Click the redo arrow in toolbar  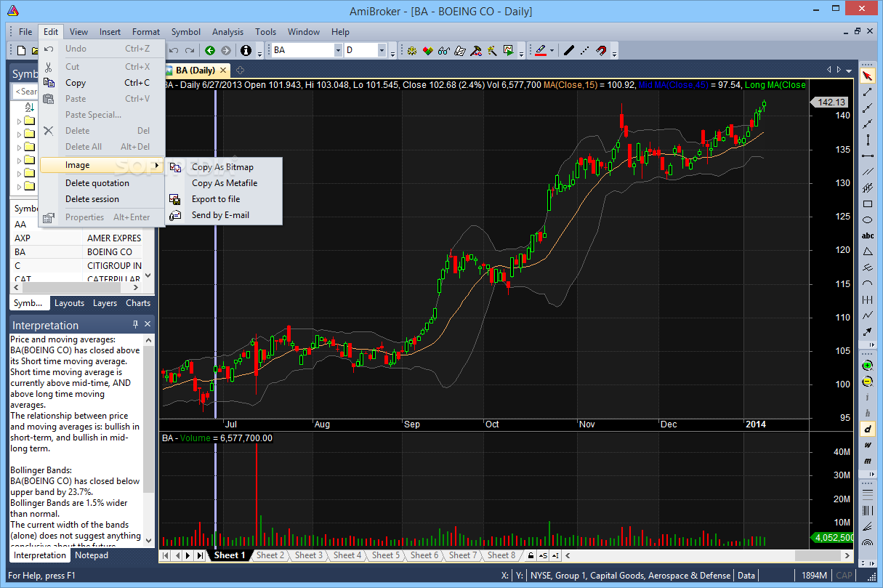[x=190, y=50]
